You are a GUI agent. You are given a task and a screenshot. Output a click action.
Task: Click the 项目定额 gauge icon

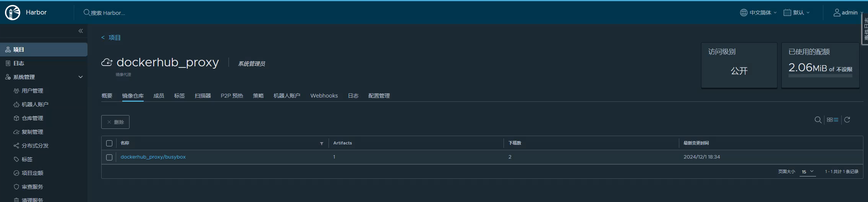16,173
